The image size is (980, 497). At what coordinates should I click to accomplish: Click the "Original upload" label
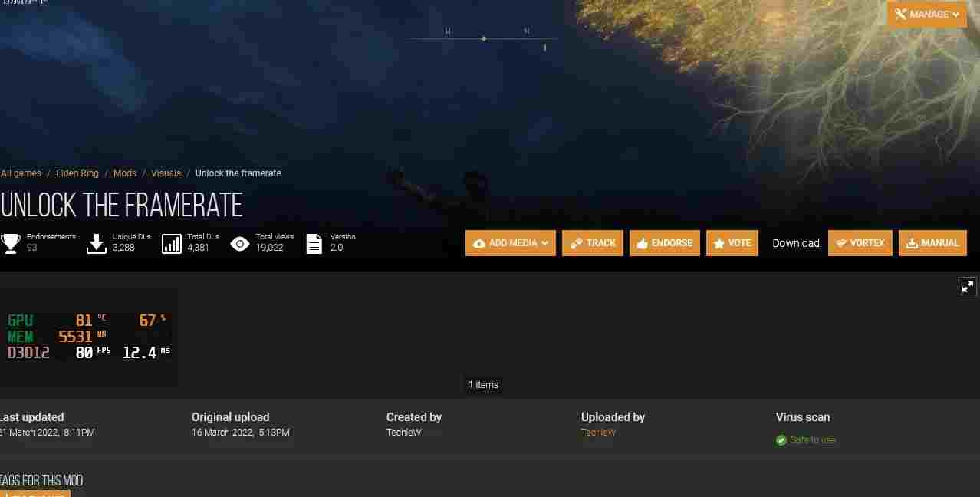pos(231,417)
